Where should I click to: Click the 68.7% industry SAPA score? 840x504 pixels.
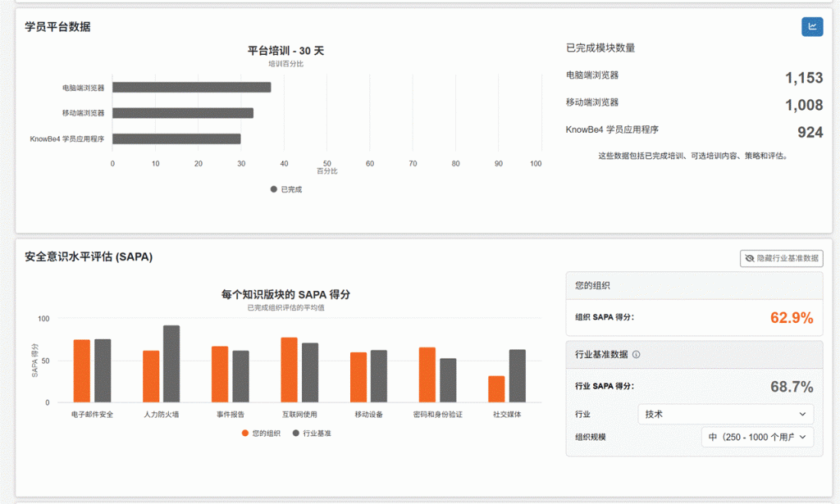point(792,387)
